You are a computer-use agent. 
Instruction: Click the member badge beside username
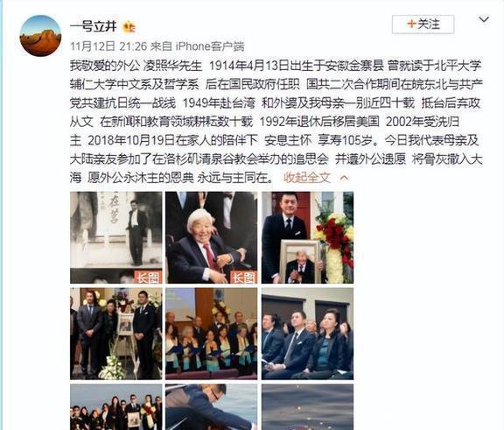(129, 27)
